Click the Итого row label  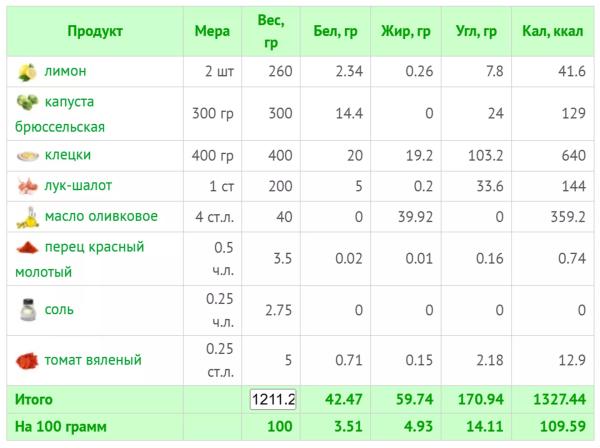(33, 399)
